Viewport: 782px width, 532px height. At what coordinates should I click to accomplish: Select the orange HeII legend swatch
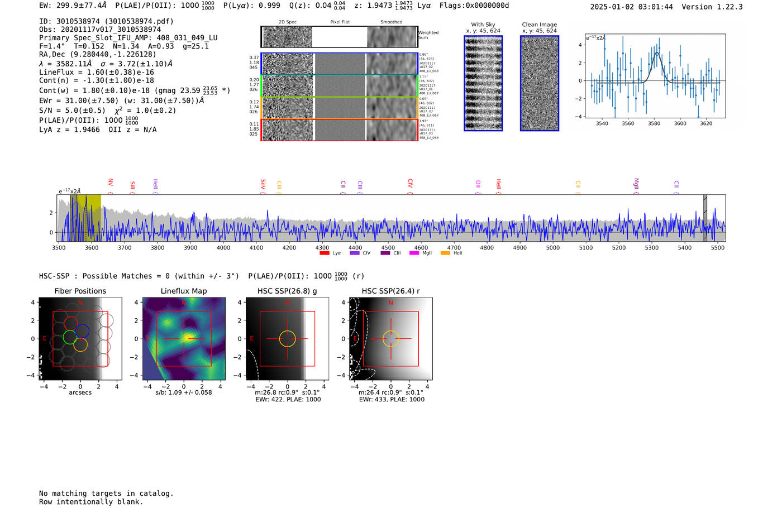[445, 253]
